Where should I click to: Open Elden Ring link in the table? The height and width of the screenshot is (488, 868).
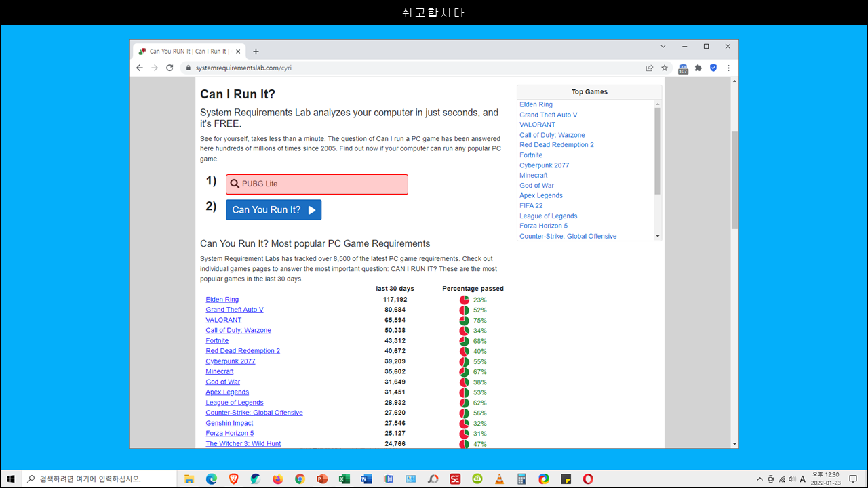click(222, 300)
